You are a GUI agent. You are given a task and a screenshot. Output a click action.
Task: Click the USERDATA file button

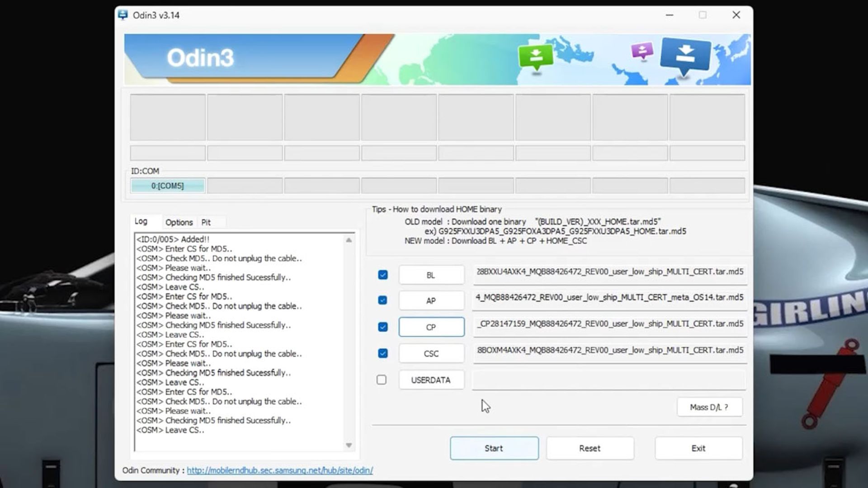pyautogui.click(x=431, y=380)
